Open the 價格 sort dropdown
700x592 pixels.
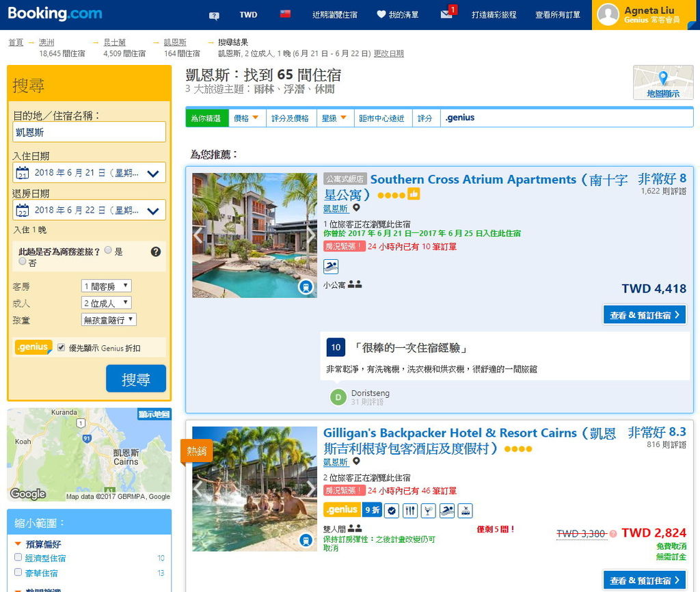[x=247, y=118]
